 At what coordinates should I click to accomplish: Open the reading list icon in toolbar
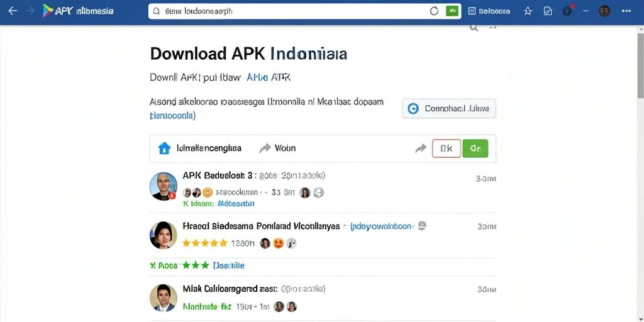tap(472, 11)
